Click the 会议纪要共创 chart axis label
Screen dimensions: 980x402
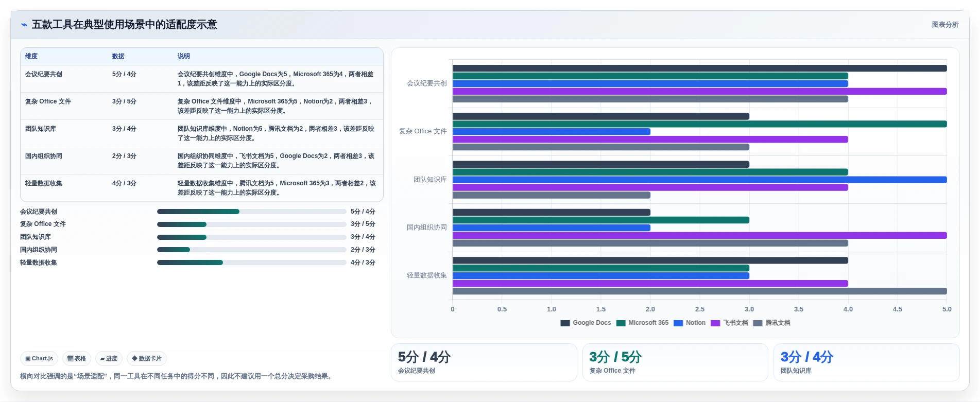click(x=427, y=83)
